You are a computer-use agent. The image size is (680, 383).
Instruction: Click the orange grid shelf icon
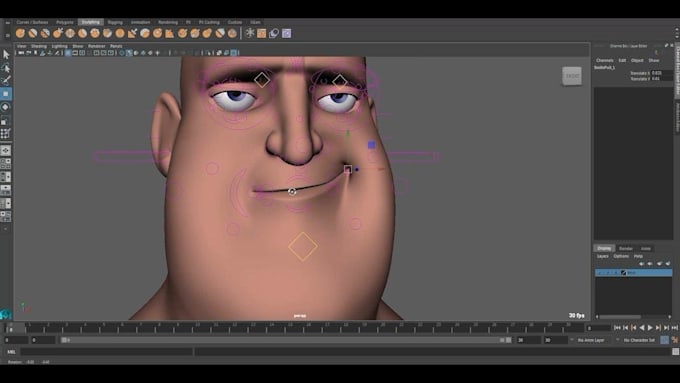tap(262, 33)
